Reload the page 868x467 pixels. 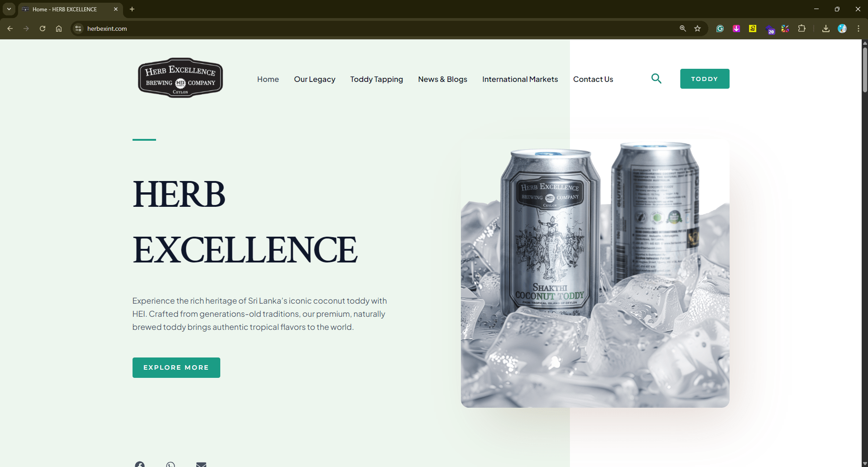43,29
